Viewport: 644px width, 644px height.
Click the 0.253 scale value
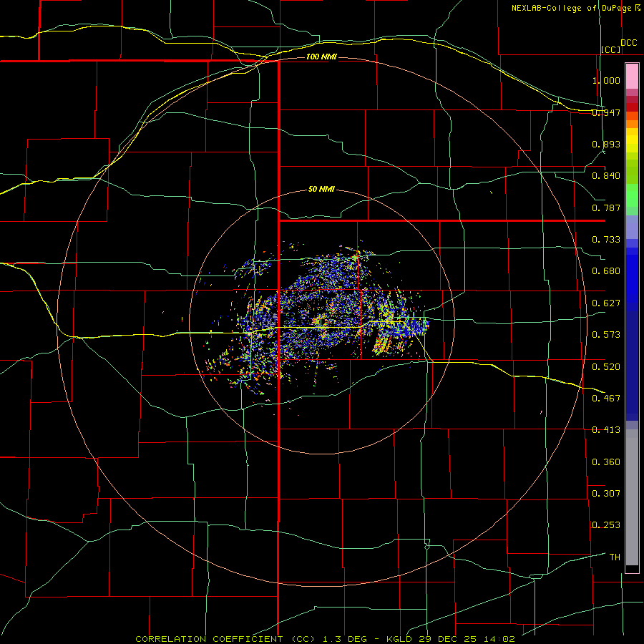606,525
